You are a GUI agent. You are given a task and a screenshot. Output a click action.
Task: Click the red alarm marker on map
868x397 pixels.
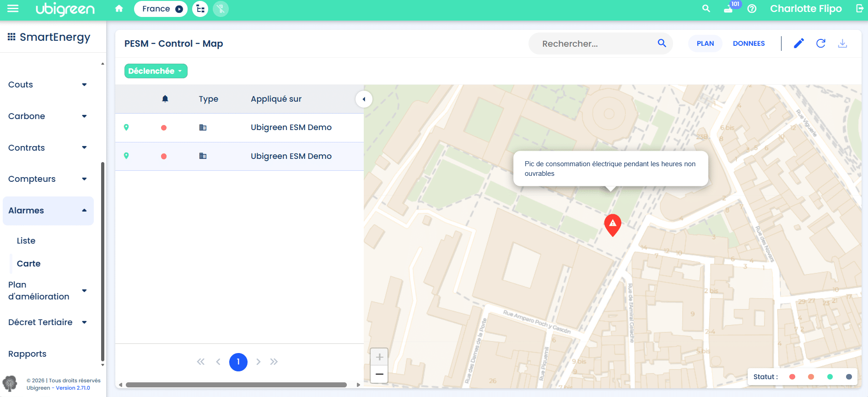coord(613,224)
